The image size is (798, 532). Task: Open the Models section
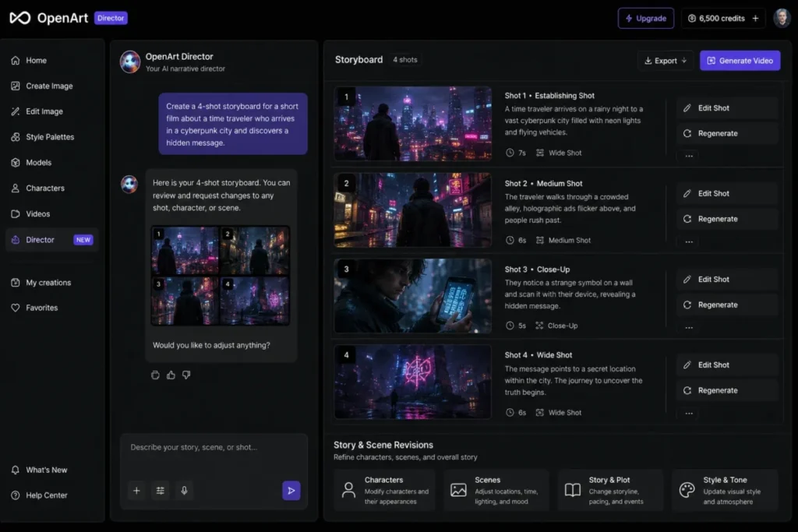(x=52, y=162)
